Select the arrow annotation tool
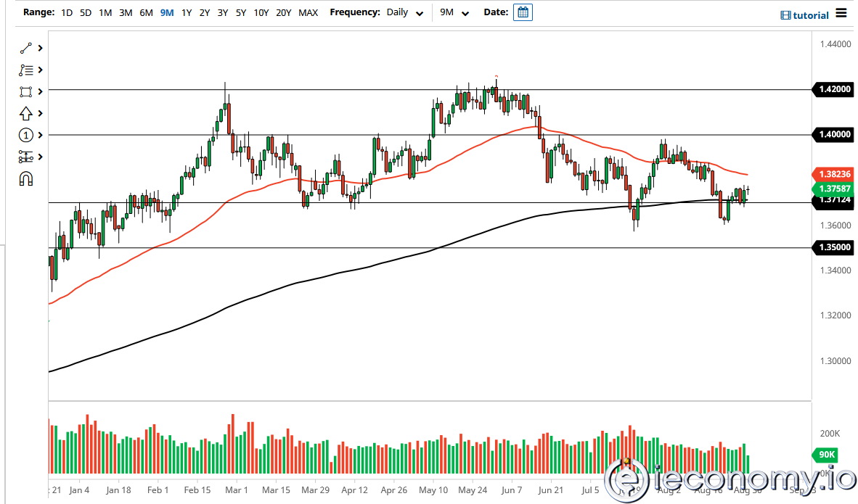 (x=26, y=113)
